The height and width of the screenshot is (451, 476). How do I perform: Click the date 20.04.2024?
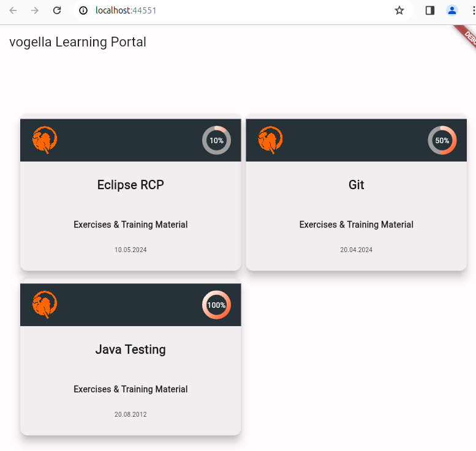click(357, 250)
